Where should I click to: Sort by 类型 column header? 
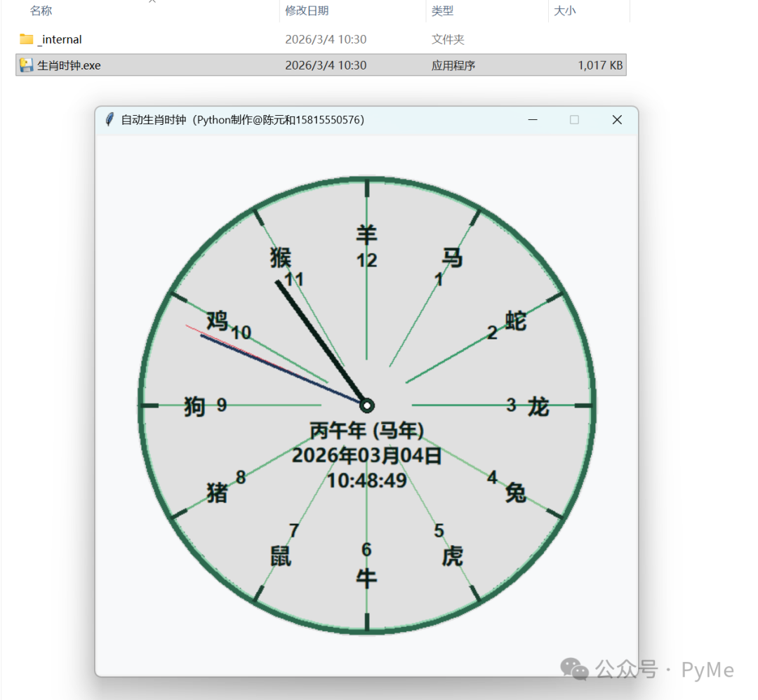pyautogui.click(x=442, y=11)
